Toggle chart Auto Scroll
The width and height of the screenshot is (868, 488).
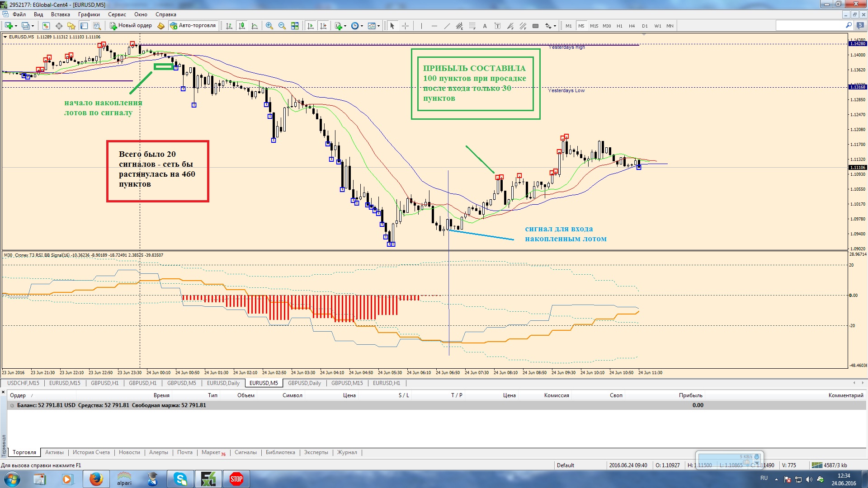[x=311, y=26]
